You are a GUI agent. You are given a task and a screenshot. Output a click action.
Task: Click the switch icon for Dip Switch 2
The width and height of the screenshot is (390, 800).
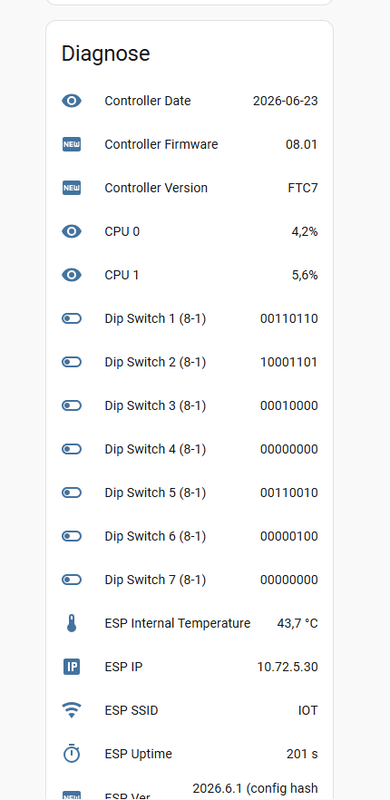pyautogui.click(x=71, y=362)
